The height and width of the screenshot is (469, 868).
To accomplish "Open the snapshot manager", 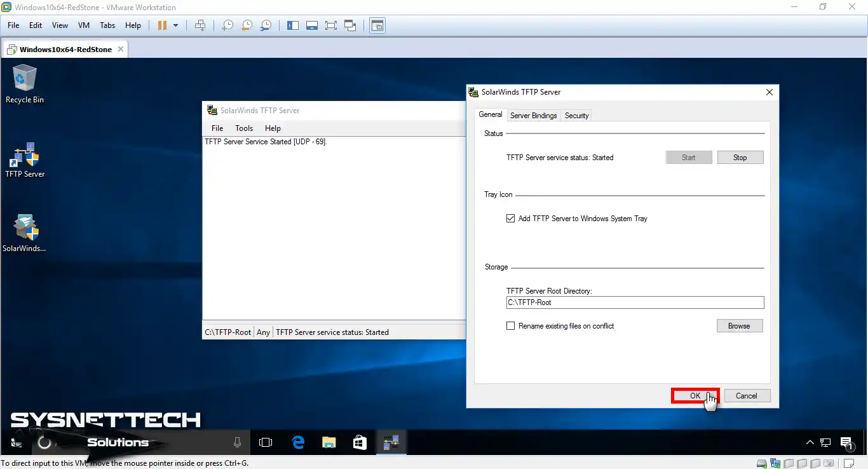I will pos(266,25).
